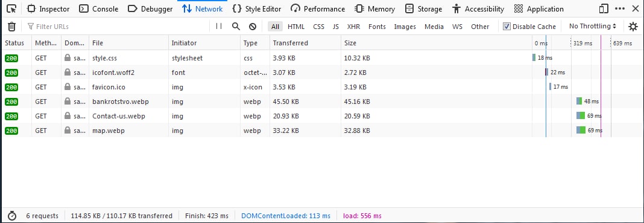Switch to the Console tab
The width and height of the screenshot is (644, 223).
pyautogui.click(x=98, y=8)
